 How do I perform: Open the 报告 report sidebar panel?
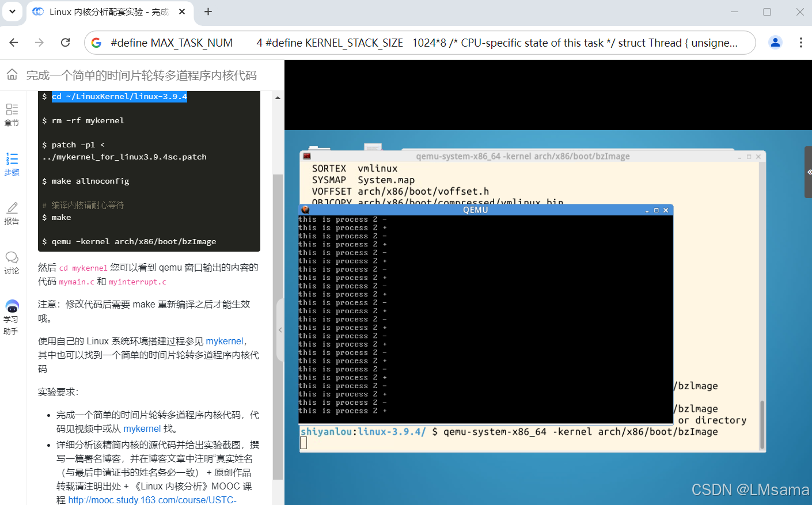(12, 213)
